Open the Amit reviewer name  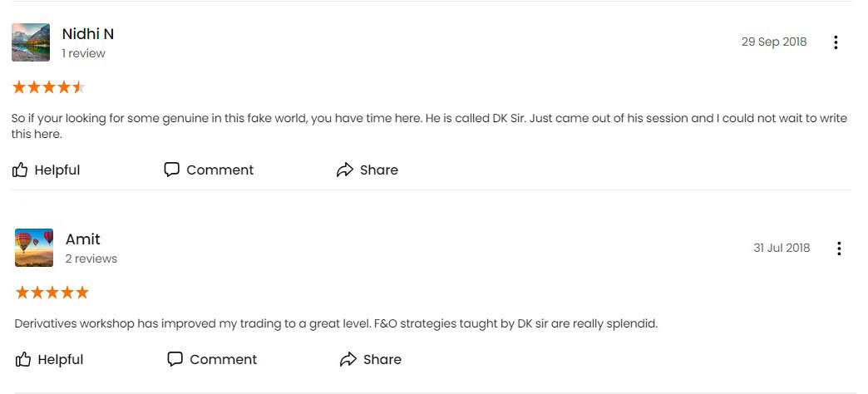tap(83, 239)
